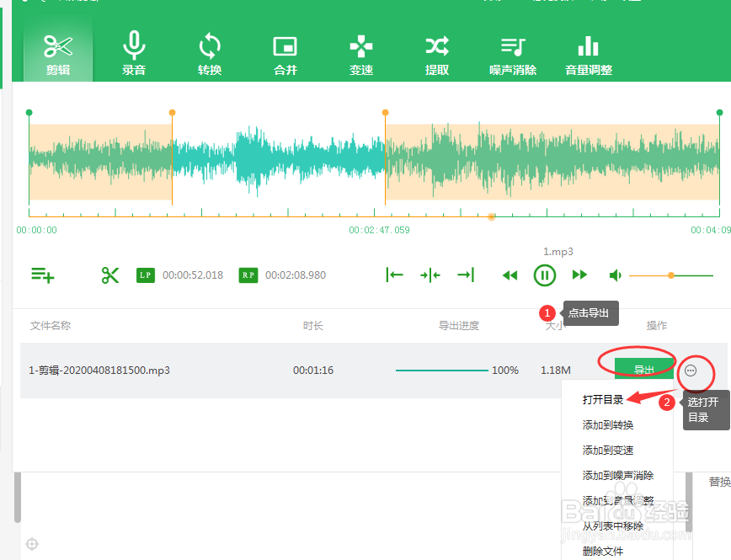
Task: Switch to 音量调整 volume adjust tab
Action: coord(589,54)
